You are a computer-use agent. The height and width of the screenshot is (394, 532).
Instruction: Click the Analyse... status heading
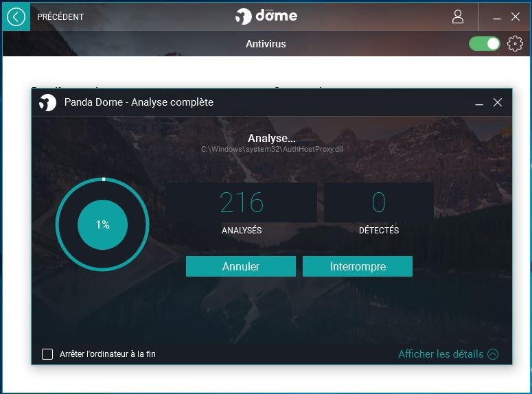pos(271,138)
